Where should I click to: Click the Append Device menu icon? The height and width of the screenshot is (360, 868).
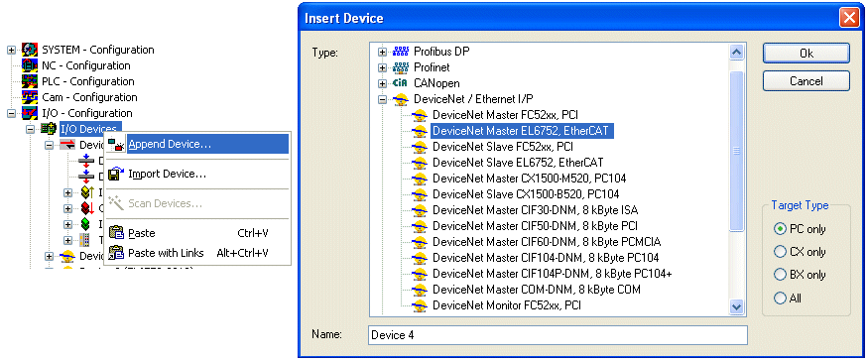116,145
